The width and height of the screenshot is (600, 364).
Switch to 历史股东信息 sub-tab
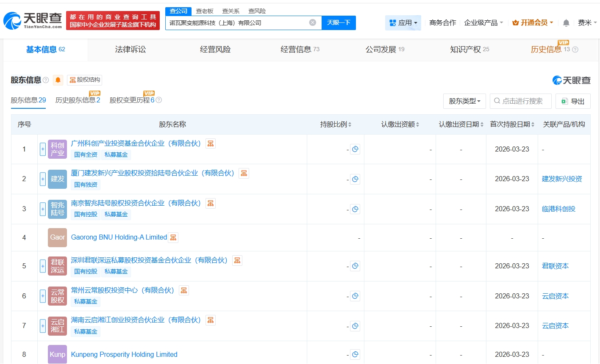tap(78, 100)
